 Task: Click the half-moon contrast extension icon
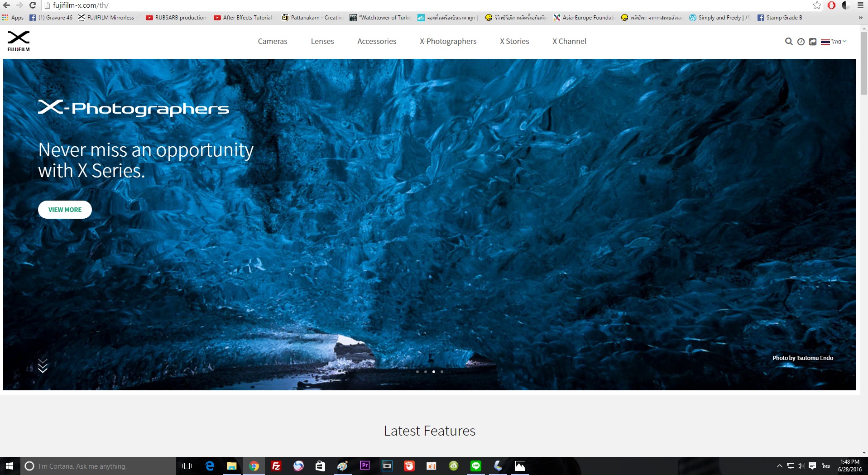845,5
